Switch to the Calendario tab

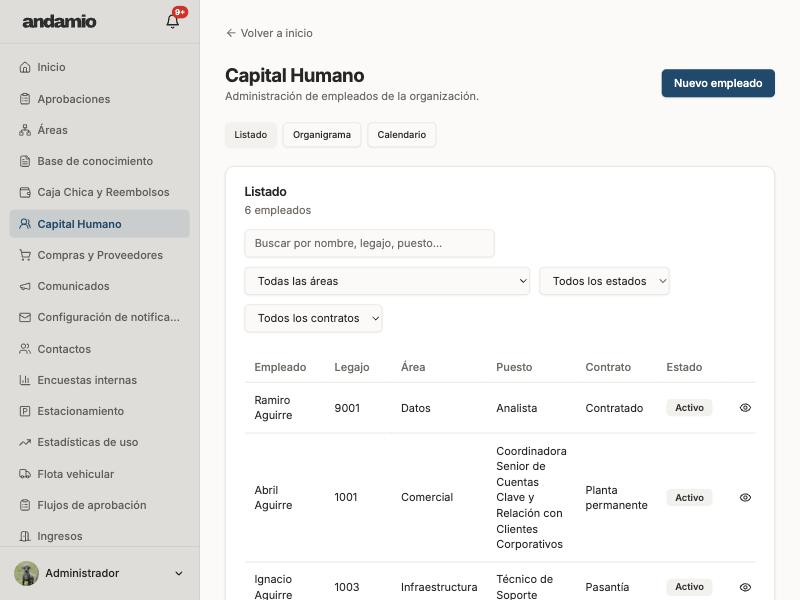402,135
